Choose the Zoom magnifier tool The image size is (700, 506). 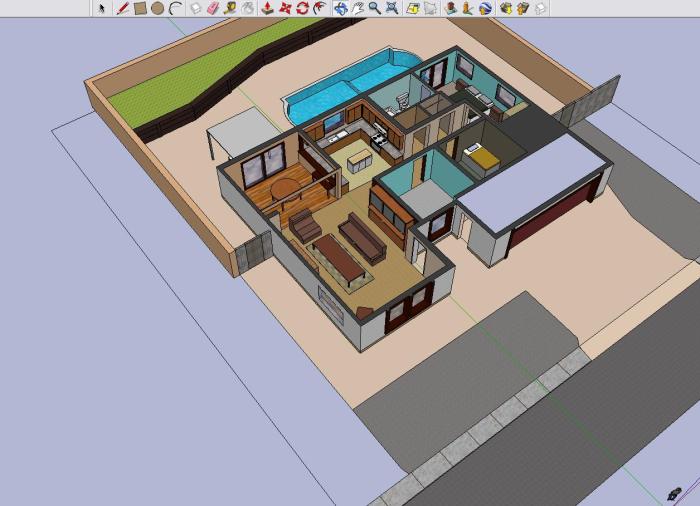[374, 8]
